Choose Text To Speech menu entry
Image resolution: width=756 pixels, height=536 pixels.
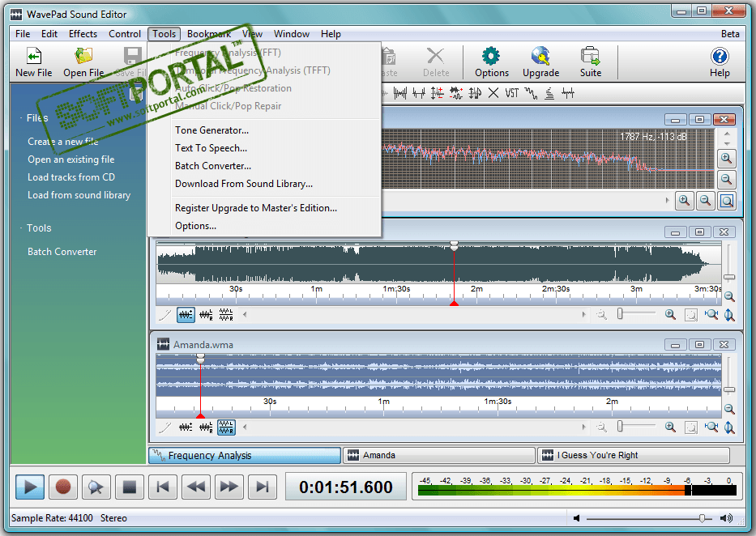[x=211, y=148]
